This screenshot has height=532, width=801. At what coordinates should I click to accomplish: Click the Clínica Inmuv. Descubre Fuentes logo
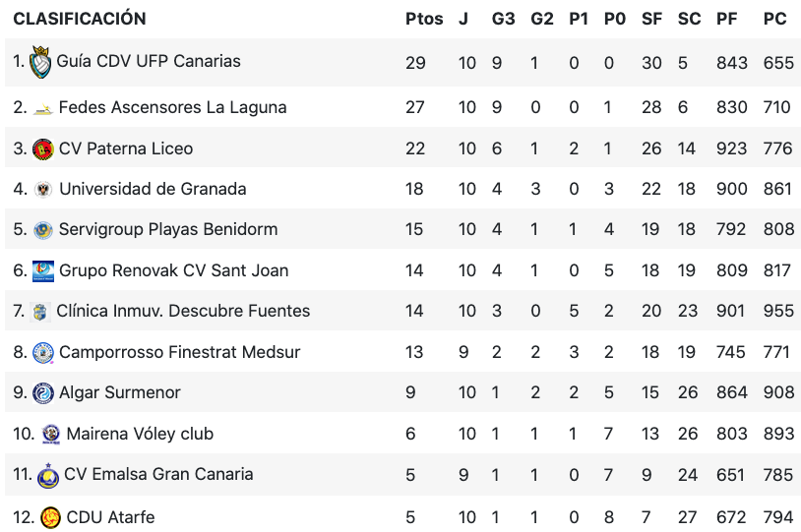tap(40, 312)
